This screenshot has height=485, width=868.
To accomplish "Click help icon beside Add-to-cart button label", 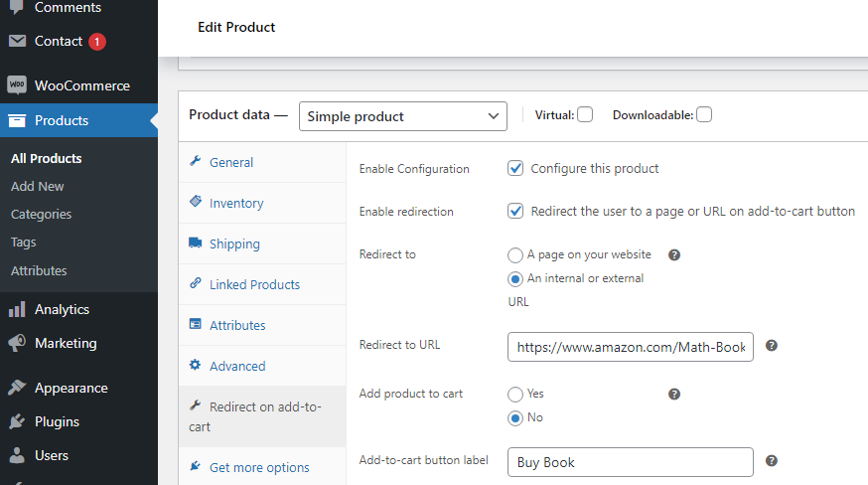I will point(772,461).
